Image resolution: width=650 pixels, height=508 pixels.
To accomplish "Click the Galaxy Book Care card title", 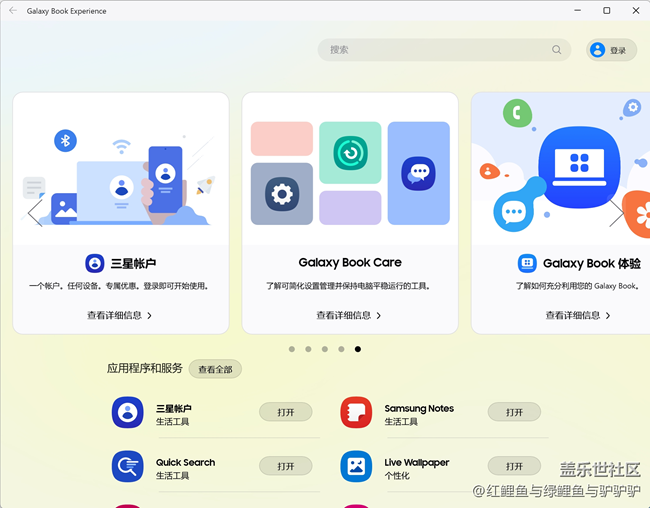I will coord(350,263).
